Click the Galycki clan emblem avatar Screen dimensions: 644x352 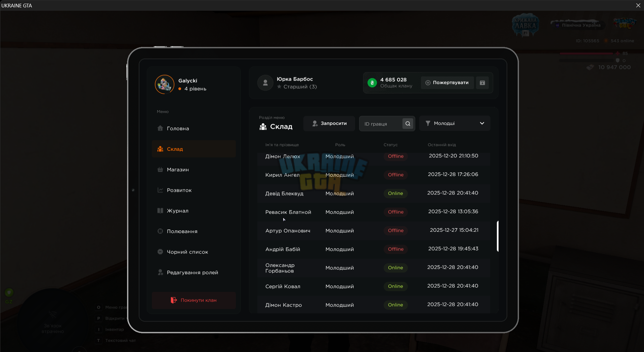pos(165,84)
